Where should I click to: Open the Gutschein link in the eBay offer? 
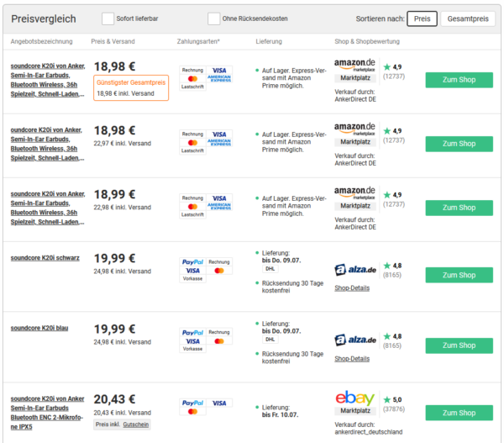[135, 425]
